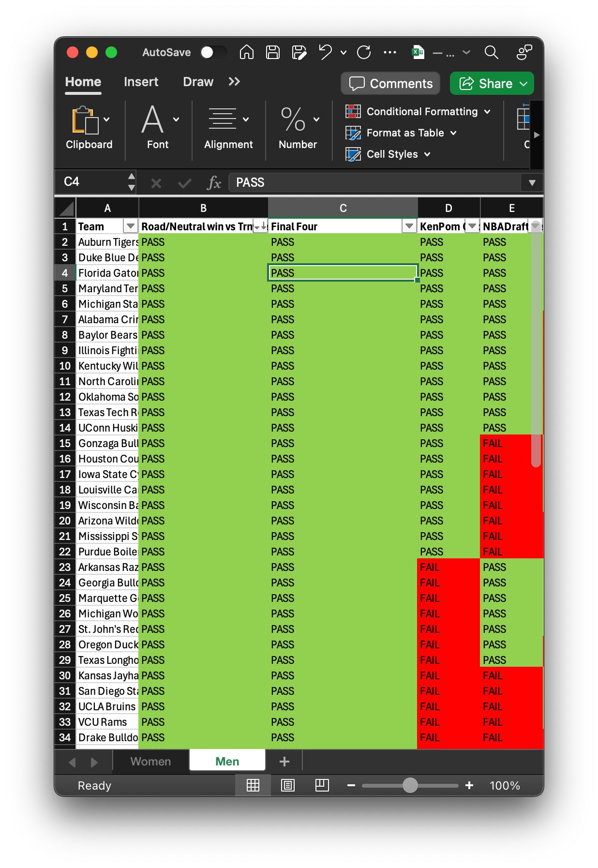Select the UCLA Bruins cell

tap(107, 706)
